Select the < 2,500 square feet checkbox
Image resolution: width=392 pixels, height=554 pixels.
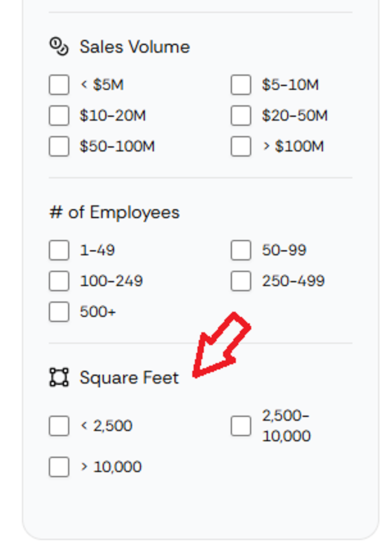59,426
